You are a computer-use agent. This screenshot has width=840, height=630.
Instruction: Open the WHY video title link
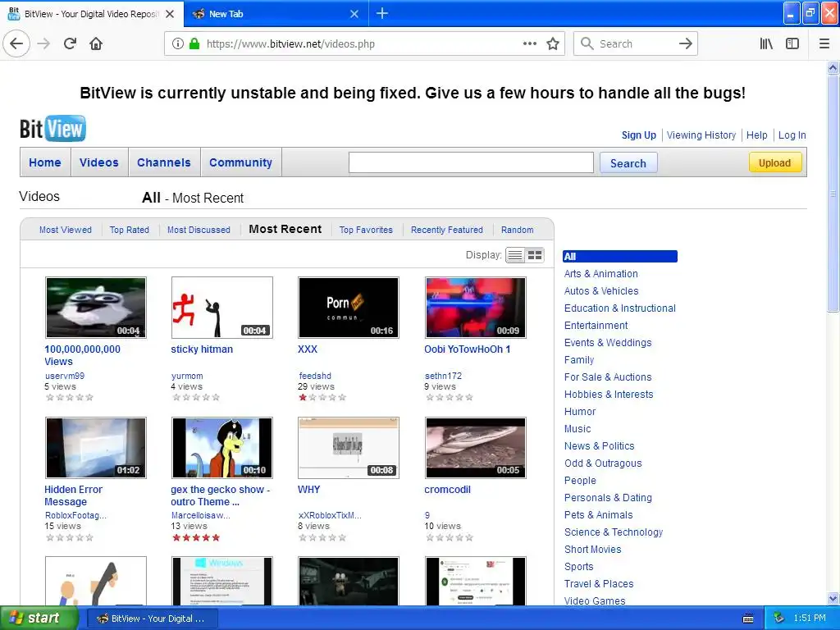(308, 489)
